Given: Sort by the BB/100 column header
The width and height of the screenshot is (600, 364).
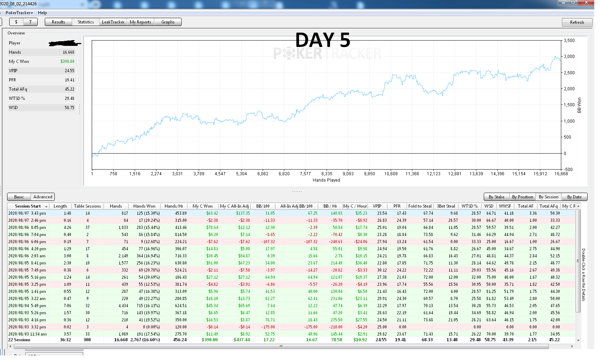Looking at the screenshot, I should coord(263,206).
